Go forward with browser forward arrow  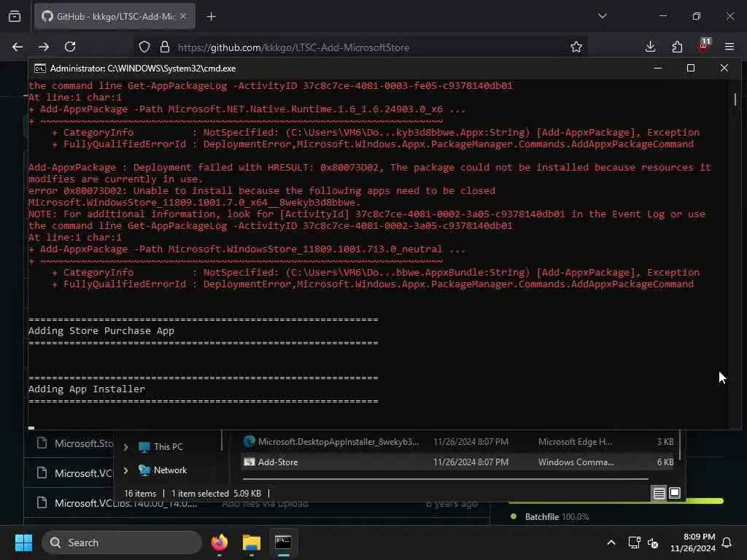[x=44, y=47]
